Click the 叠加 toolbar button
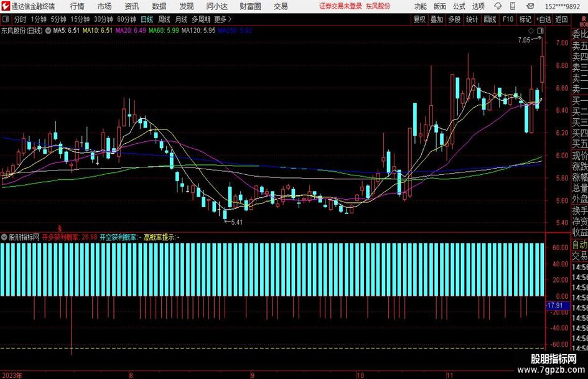 (437, 19)
